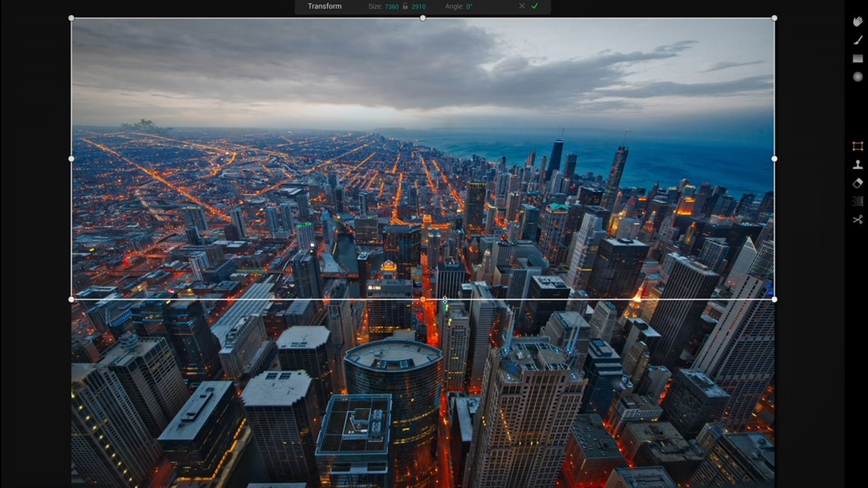Edit the width value 7360

pyautogui.click(x=391, y=7)
